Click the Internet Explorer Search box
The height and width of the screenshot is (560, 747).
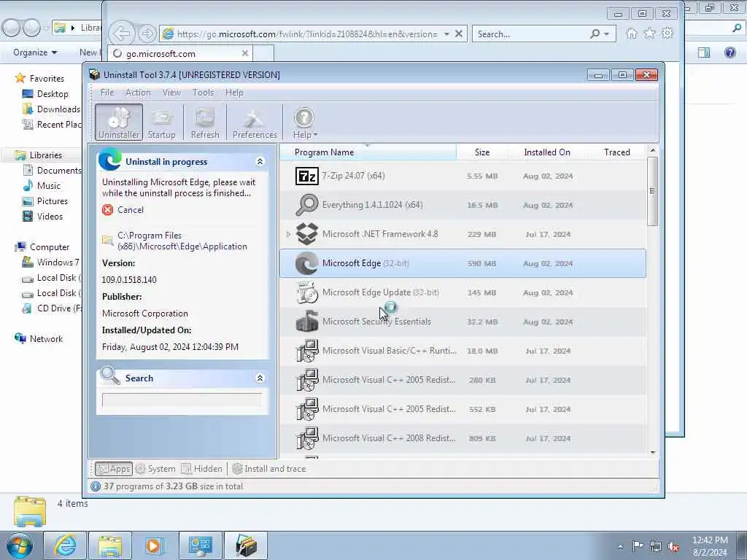coord(531,34)
